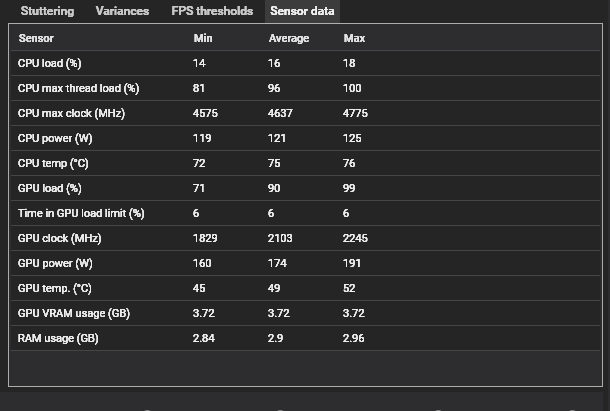Select the CPU max thread load row
The width and height of the screenshot is (610, 411).
coord(305,88)
